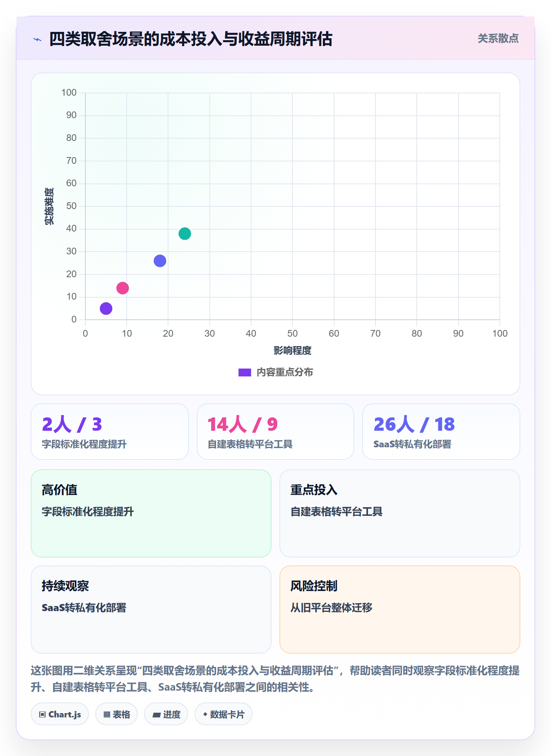Open the 高价值 quadrant card heading
The image size is (551, 756).
[x=59, y=490]
